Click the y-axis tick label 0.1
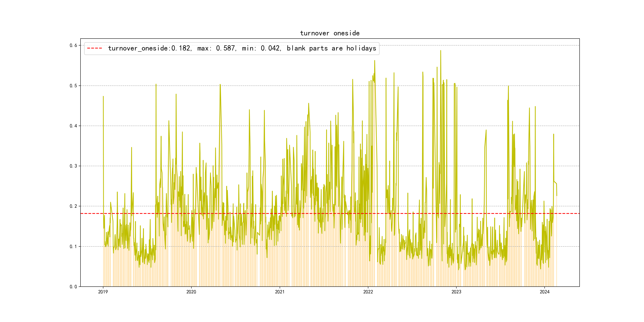The width and height of the screenshot is (644, 322). (x=73, y=246)
